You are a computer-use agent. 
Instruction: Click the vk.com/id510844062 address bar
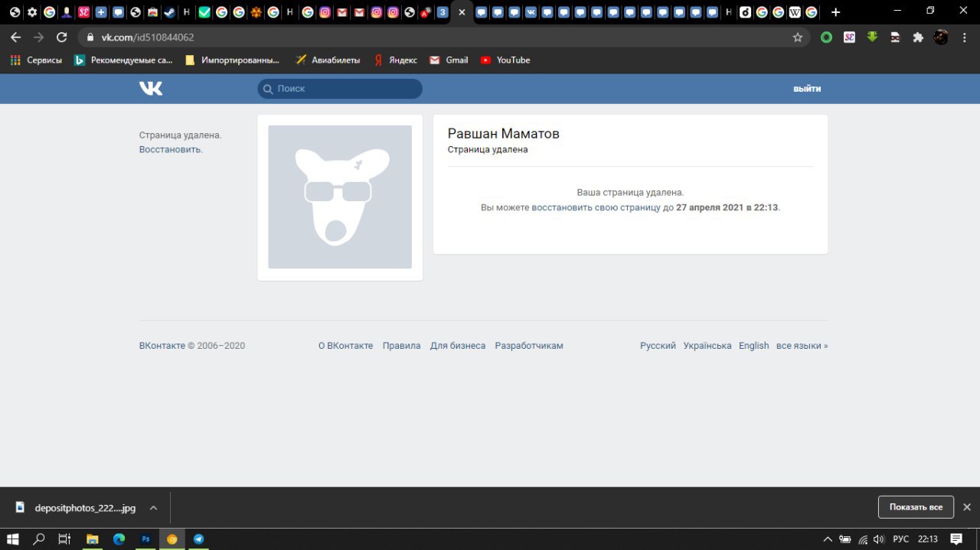(444, 37)
